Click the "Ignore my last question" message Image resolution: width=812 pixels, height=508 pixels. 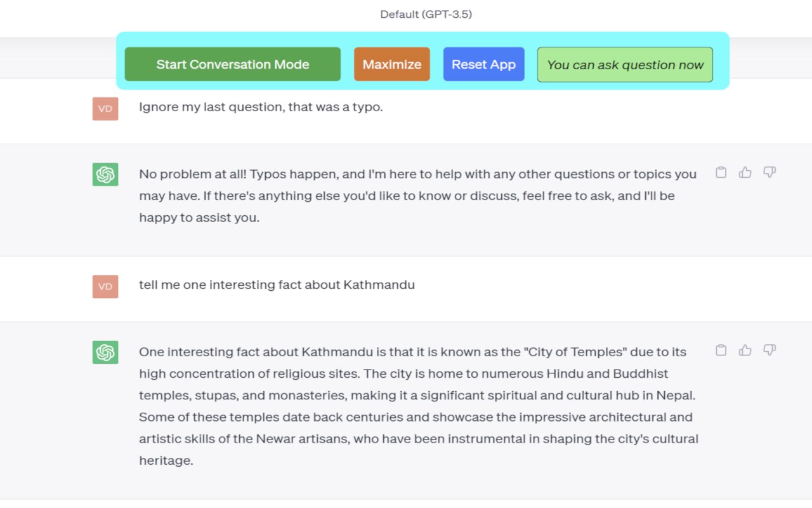pyautogui.click(x=261, y=107)
